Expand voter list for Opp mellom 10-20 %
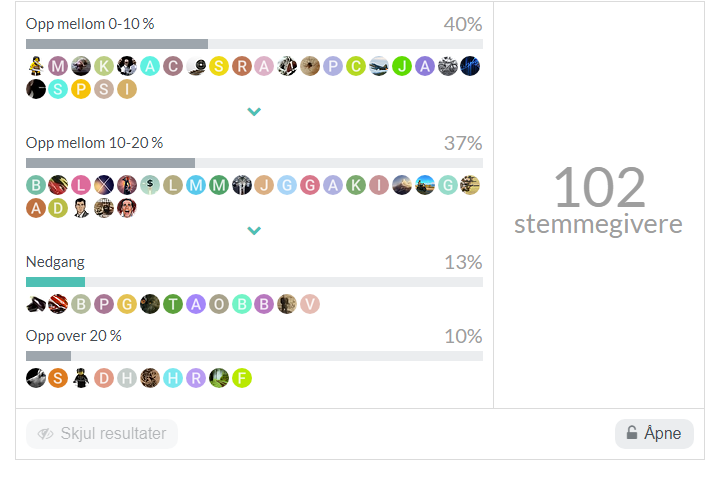This screenshot has width=719, height=477. 254,231
